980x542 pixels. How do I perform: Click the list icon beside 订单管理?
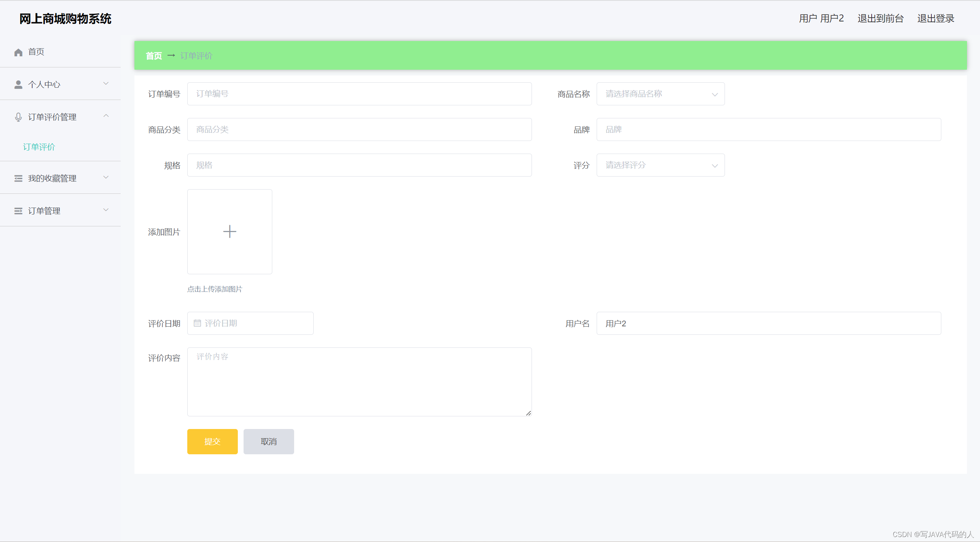(18, 211)
